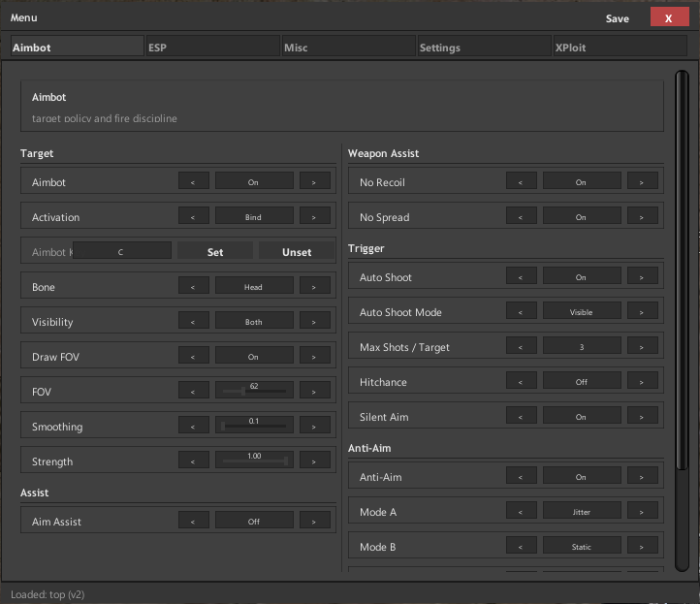
Task: Click left arrow for Activation
Action: [x=193, y=216]
